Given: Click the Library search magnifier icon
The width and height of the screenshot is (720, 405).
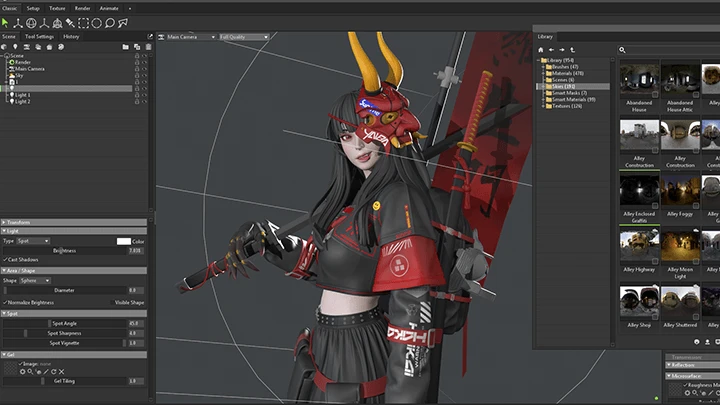Looking at the screenshot, I should click(x=622, y=50).
